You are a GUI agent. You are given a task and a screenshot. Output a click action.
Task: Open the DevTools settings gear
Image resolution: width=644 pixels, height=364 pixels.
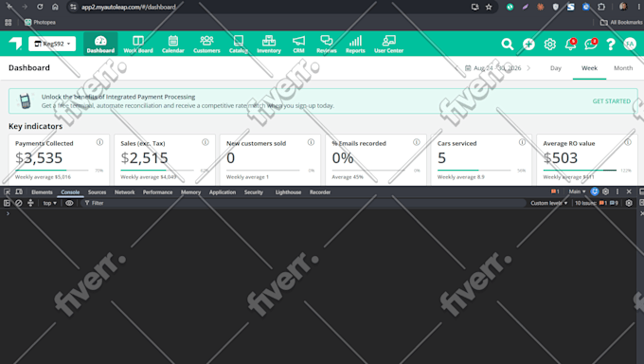click(x=605, y=191)
